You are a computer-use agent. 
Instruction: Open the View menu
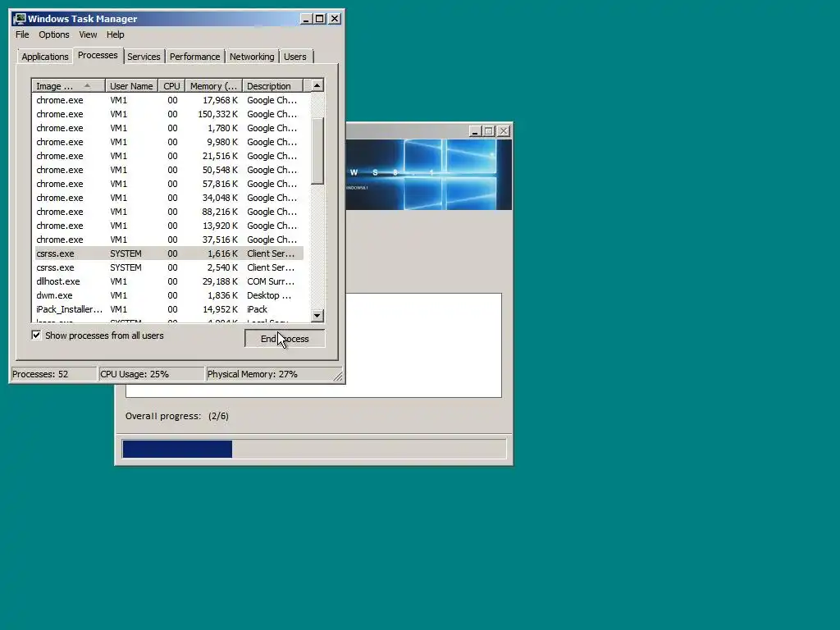point(88,34)
